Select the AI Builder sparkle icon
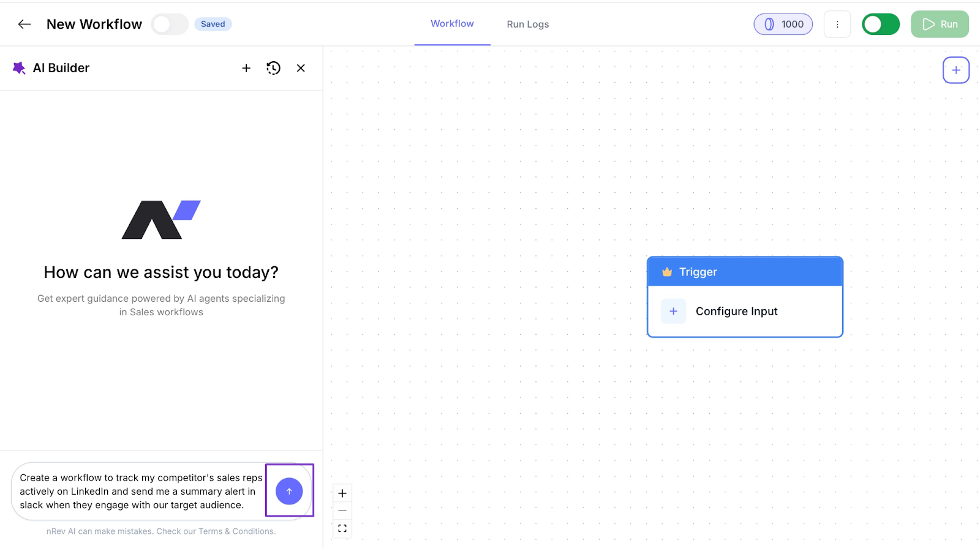Screen dimensions: 980x554 tap(18, 68)
